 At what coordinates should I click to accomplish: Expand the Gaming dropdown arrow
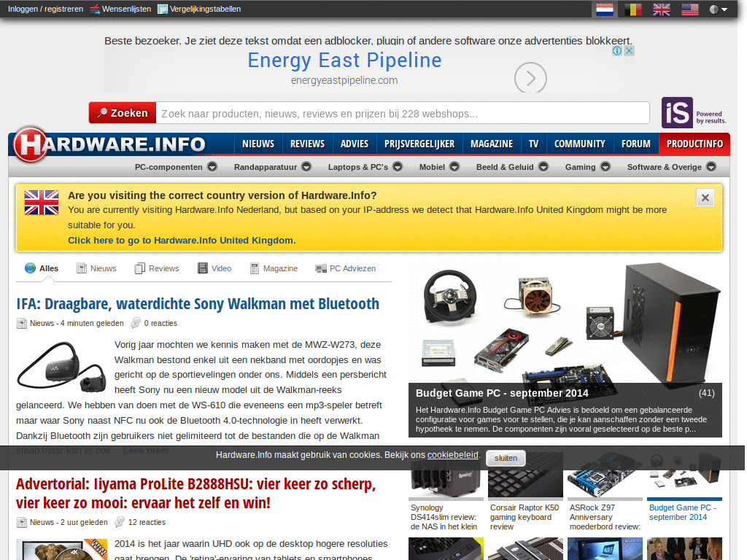(x=605, y=167)
